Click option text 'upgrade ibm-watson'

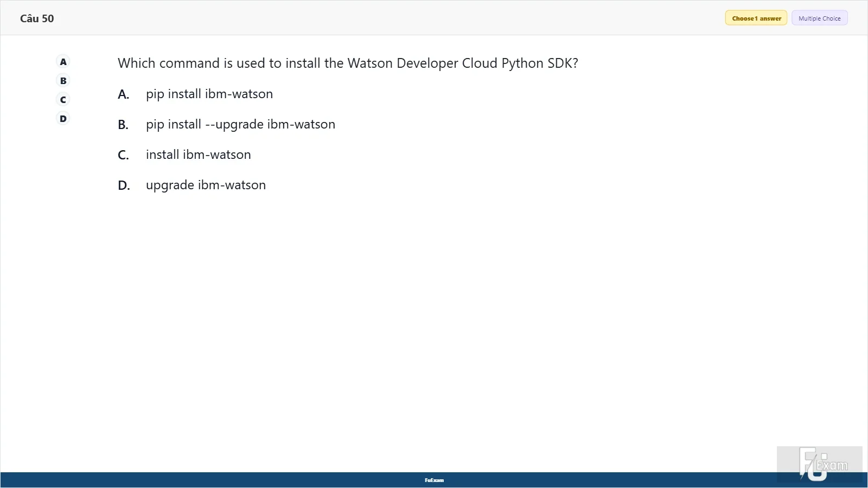coord(206,185)
